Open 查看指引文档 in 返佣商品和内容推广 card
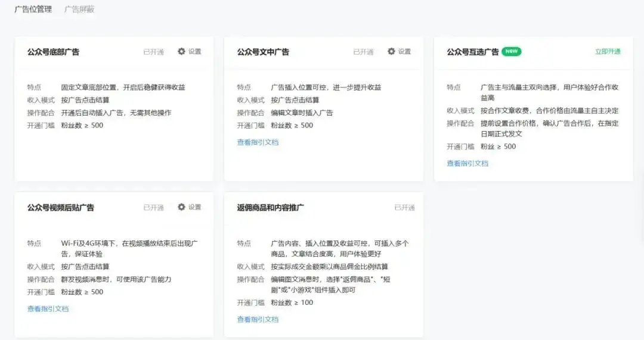This screenshot has height=340, width=644. [258, 320]
